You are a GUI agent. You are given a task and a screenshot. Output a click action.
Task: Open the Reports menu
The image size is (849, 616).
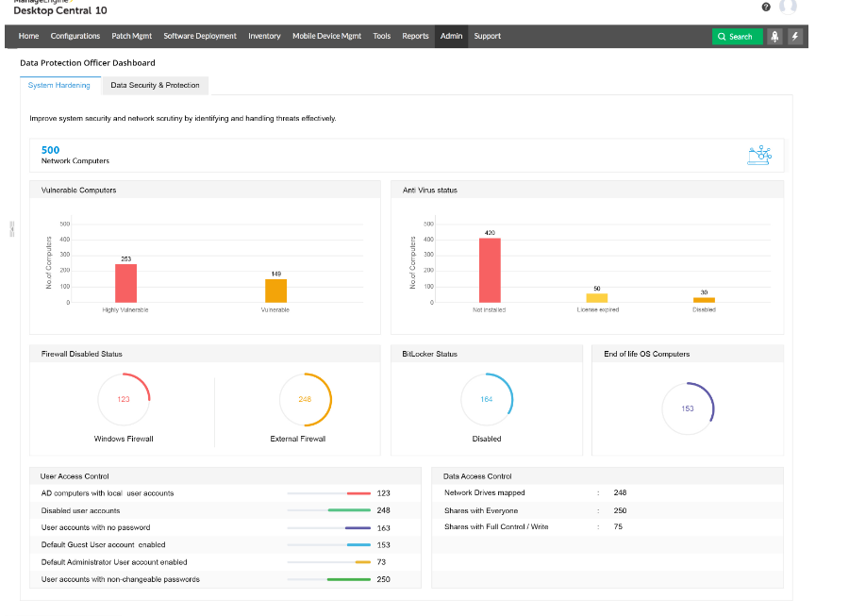pyautogui.click(x=415, y=36)
